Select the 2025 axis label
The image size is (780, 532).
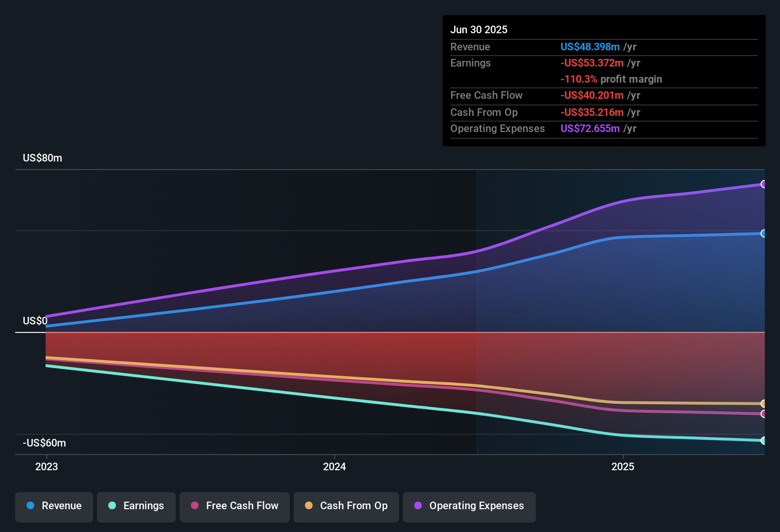(623, 466)
